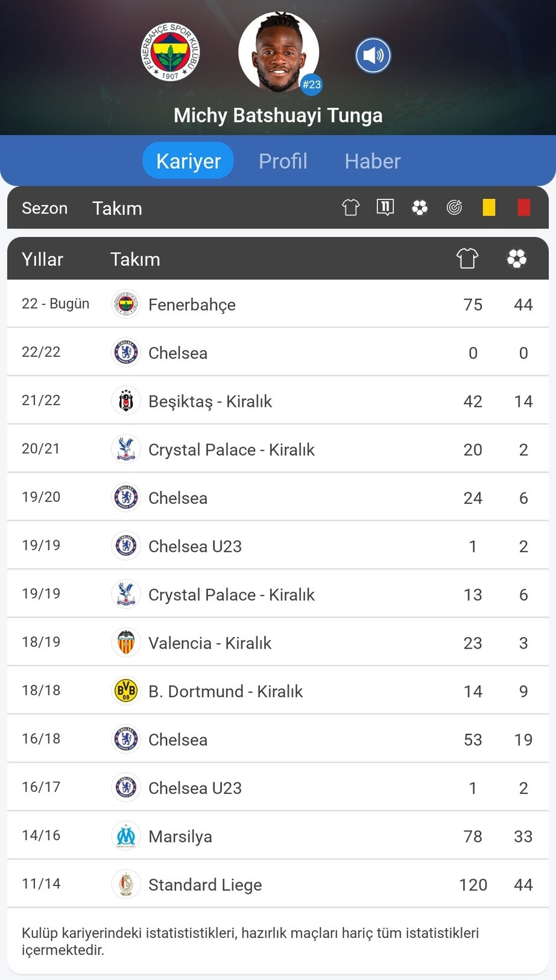
Task: Open Michy Batshuayi's profile photo
Action: [x=278, y=53]
